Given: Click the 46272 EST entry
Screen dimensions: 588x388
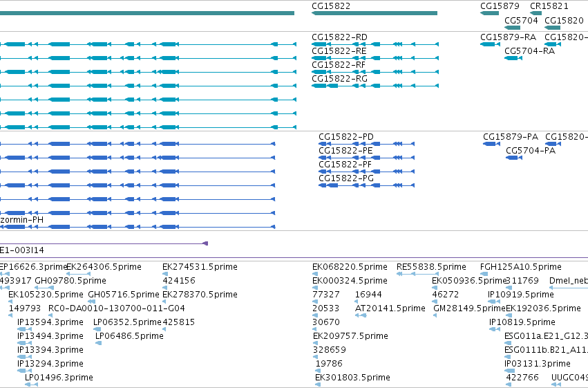Looking at the screenshot, I should pos(446,295).
